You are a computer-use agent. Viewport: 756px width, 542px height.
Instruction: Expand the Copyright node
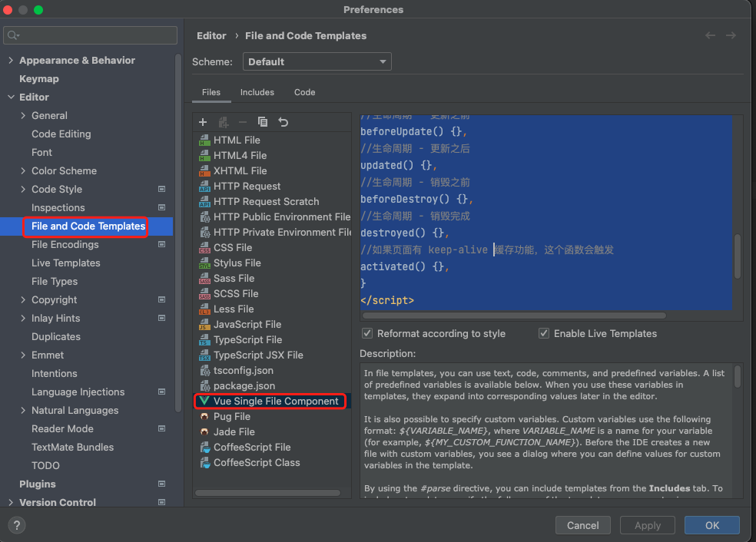point(23,299)
